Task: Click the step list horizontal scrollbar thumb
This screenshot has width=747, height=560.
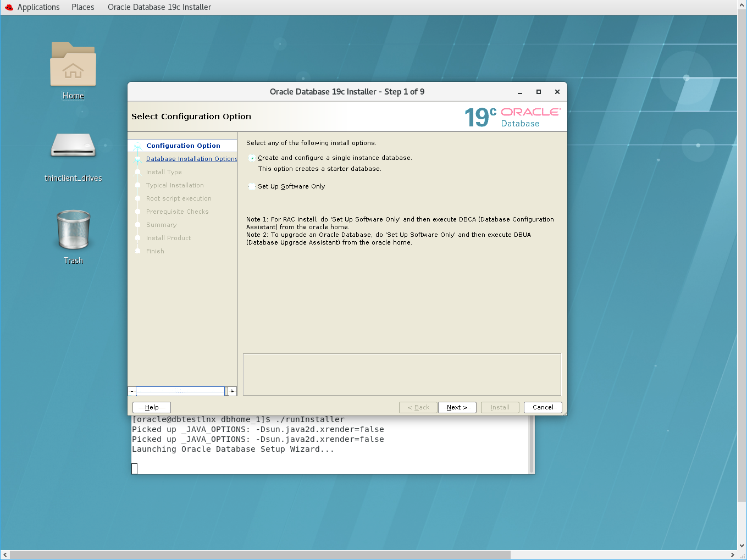Action: (181, 391)
